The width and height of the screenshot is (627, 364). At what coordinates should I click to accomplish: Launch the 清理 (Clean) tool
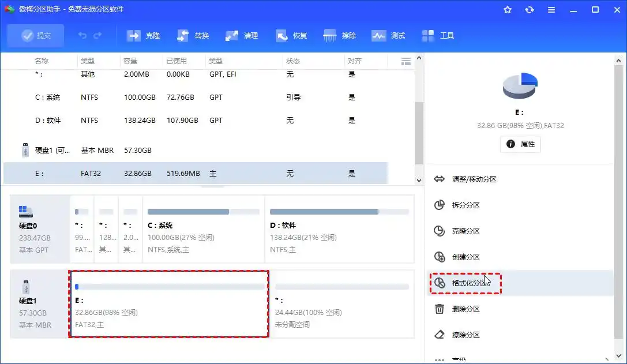coord(242,35)
